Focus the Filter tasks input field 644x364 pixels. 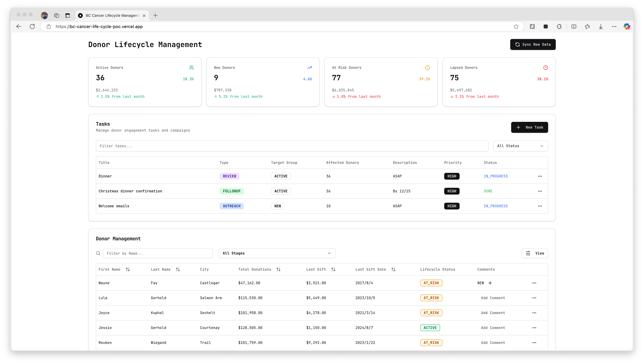click(x=292, y=146)
